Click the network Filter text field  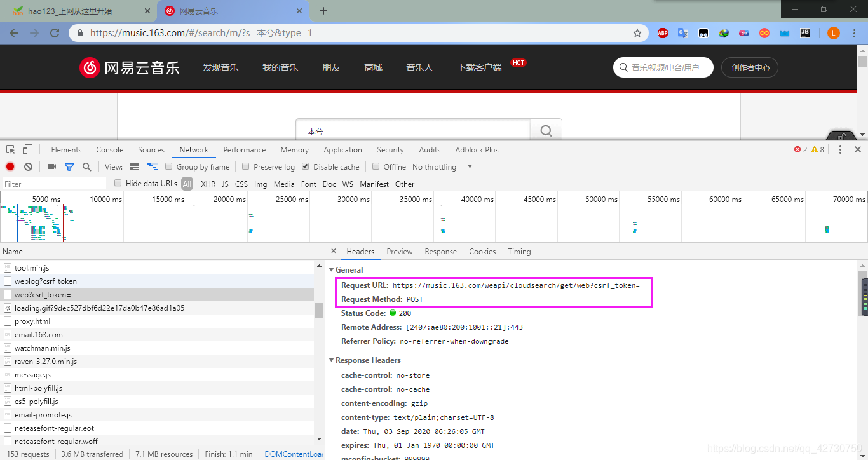(x=54, y=184)
